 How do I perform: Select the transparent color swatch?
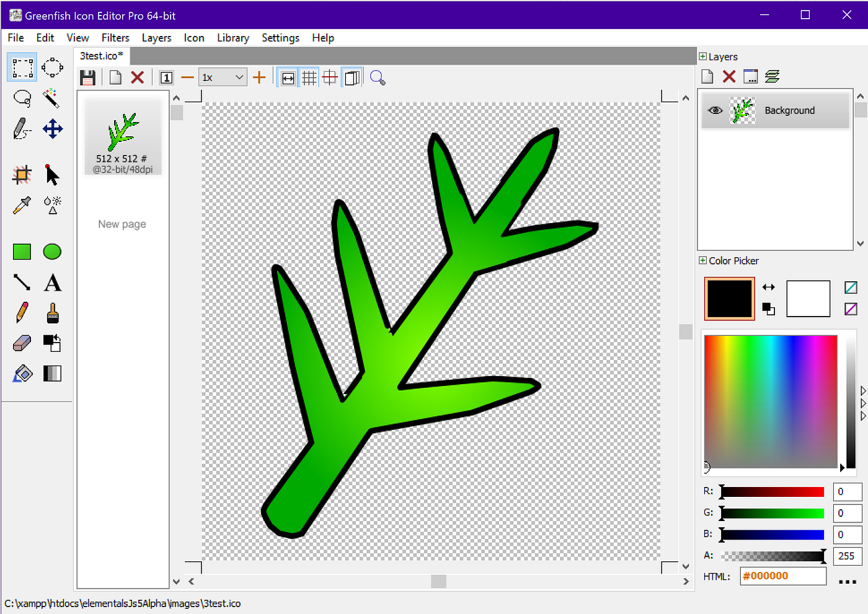(x=851, y=287)
